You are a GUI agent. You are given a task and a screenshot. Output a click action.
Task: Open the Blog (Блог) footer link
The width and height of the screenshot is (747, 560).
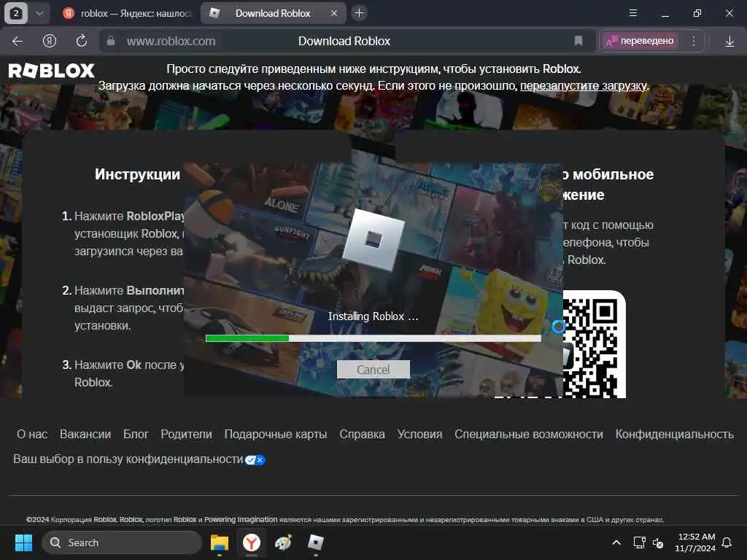136,435
